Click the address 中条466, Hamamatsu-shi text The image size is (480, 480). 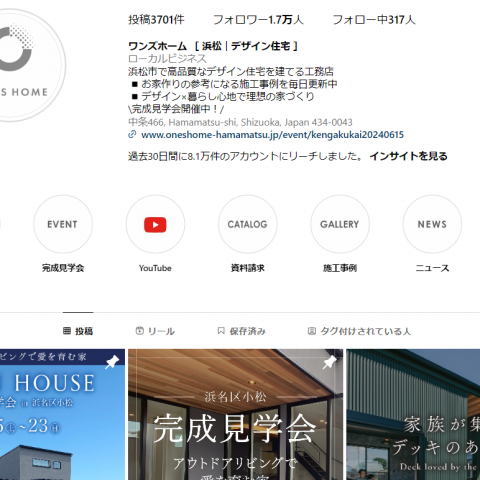click(x=240, y=122)
